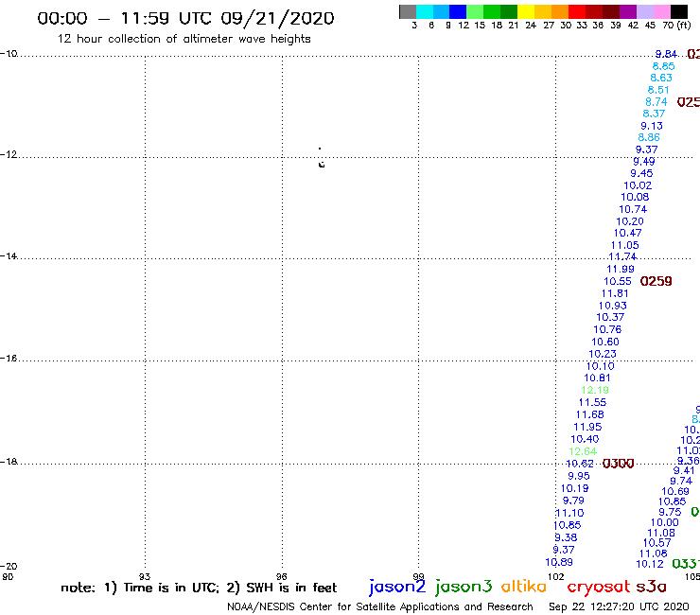Click the 10.74 wave height value
This screenshot has width=700, height=615.
pos(633,209)
